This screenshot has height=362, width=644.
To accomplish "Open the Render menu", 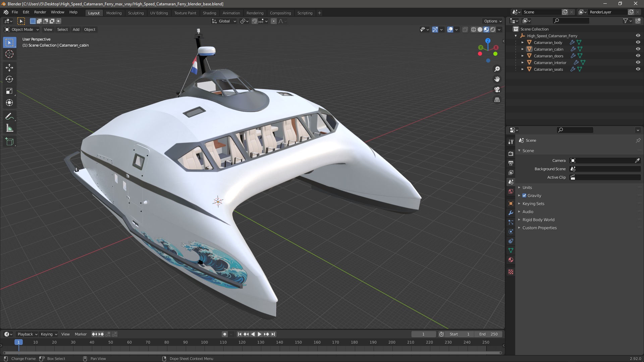I will pyautogui.click(x=40, y=12).
